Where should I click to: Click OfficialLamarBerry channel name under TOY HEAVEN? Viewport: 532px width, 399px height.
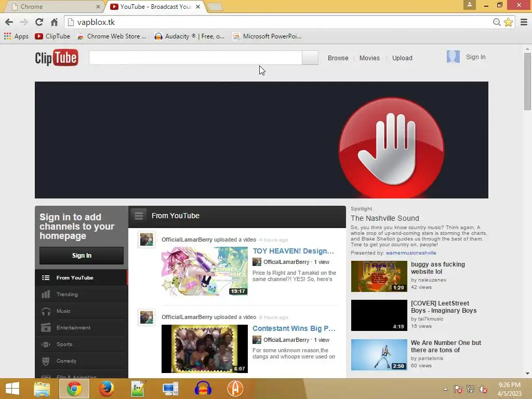pos(286,262)
